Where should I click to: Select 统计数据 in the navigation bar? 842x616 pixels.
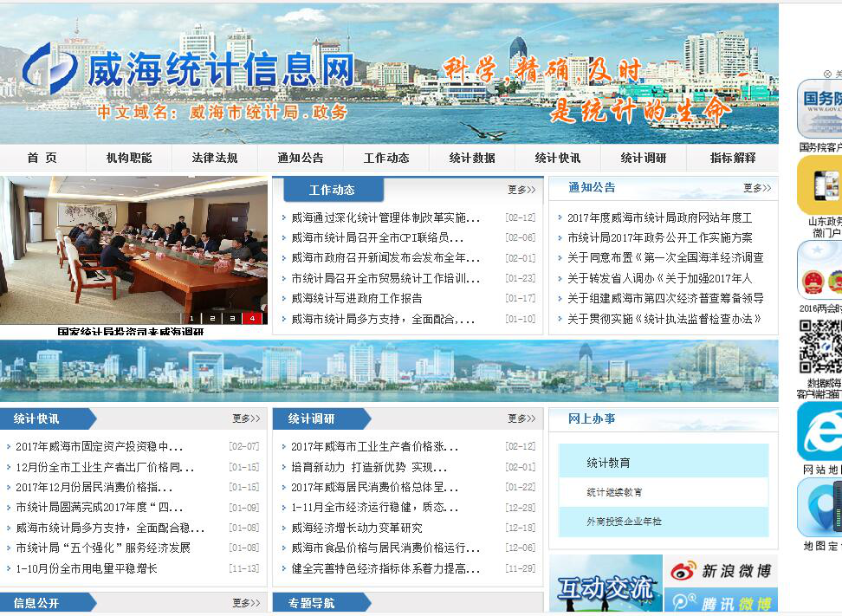point(472,158)
